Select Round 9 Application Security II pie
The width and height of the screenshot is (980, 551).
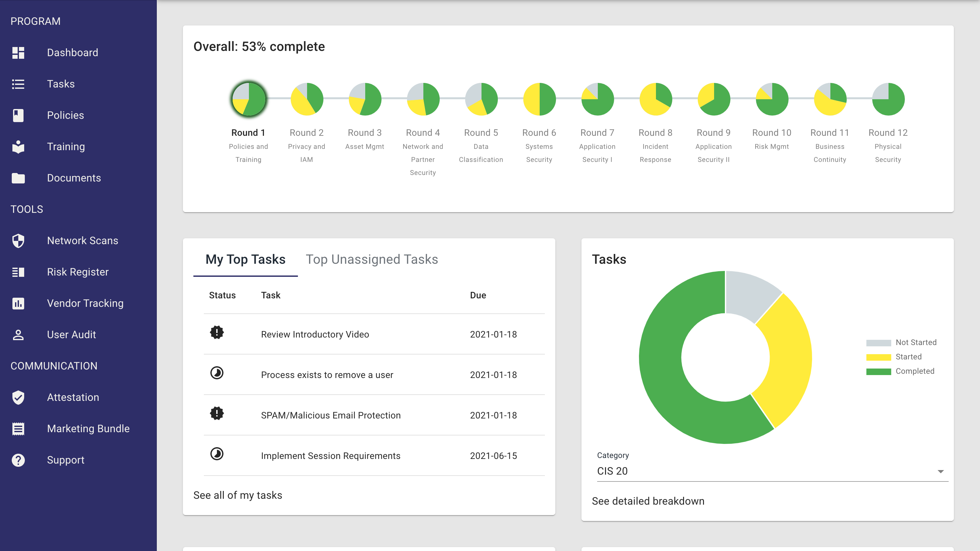[714, 99]
